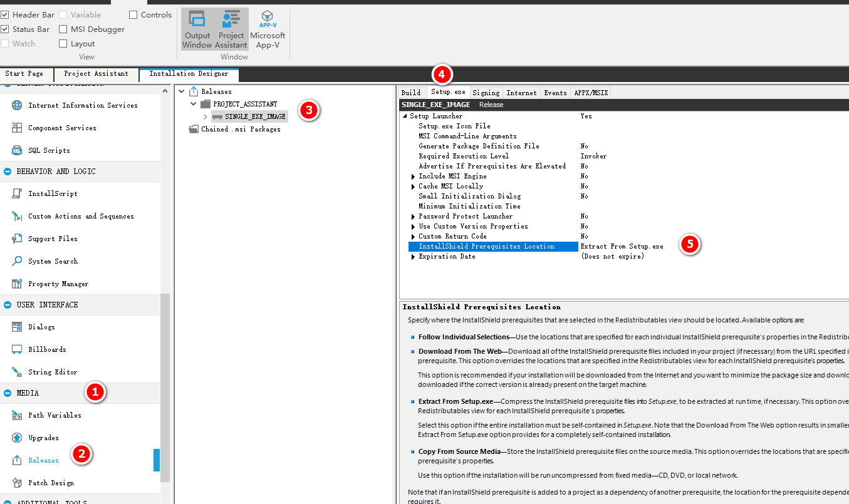
Task: Open the Build tab
Action: click(411, 92)
